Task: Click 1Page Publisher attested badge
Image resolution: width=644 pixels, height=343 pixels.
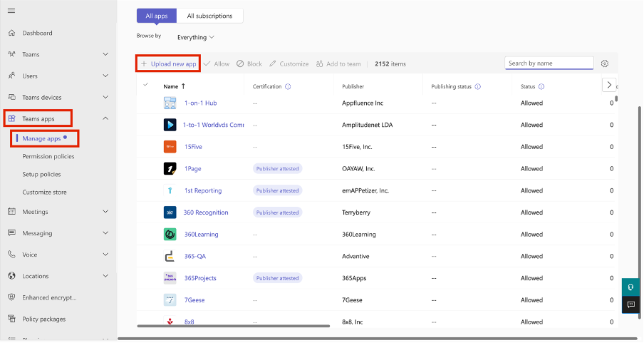Action: [277, 168]
